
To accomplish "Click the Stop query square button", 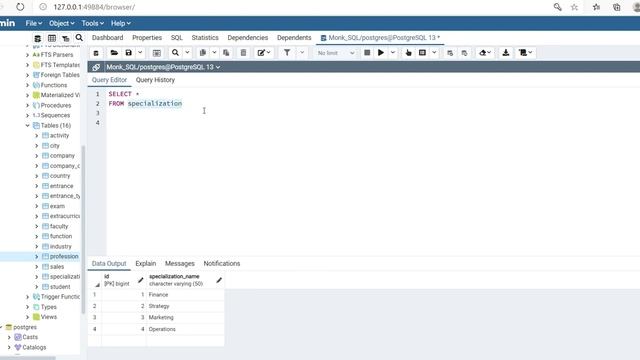I will pyautogui.click(x=367, y=53).
